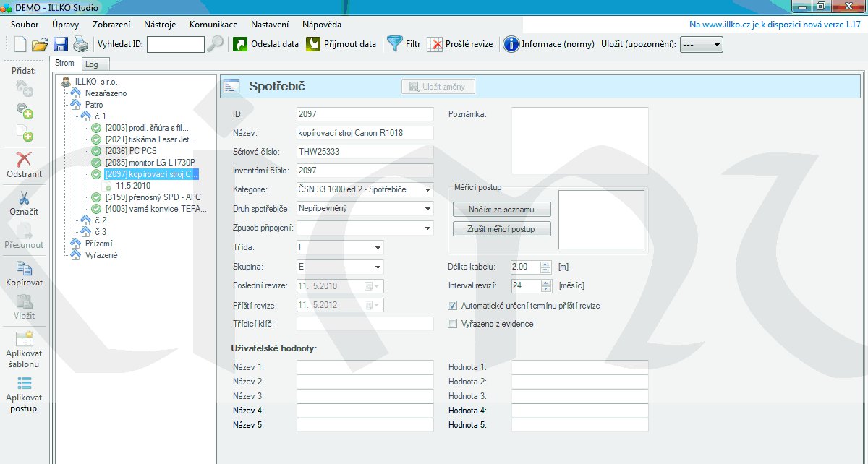Expand the Druh spotřebiče dropdown
This screenshot has width=868, height=464.
[x=428, y=208]
